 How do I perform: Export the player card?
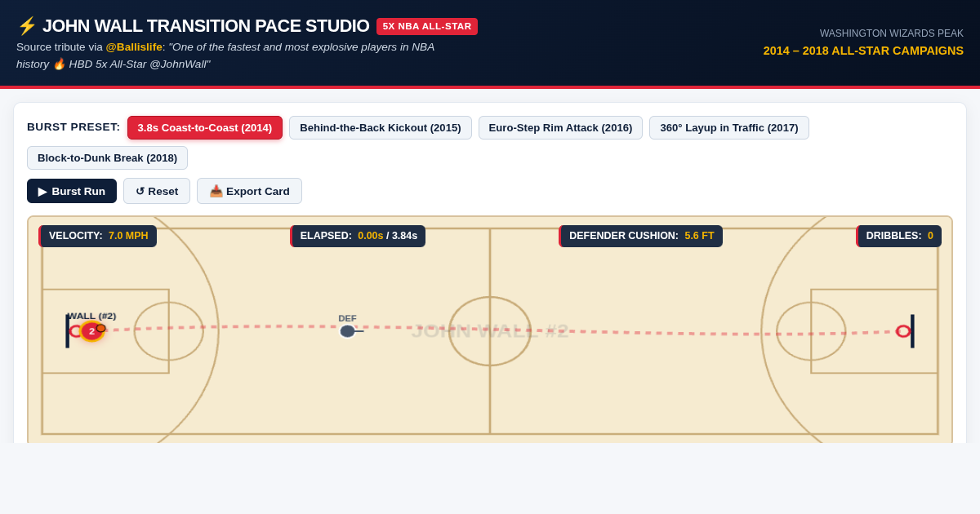249,191
